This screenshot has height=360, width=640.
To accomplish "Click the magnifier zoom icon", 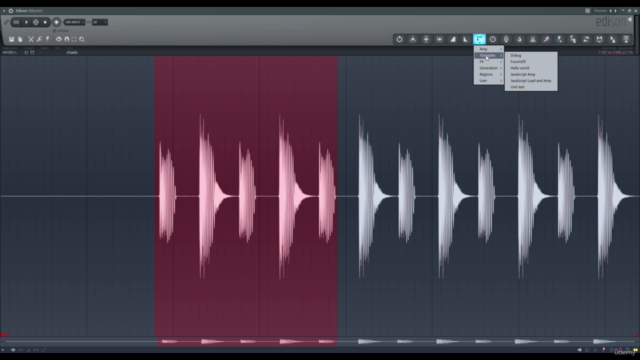I will click(82, 39).
